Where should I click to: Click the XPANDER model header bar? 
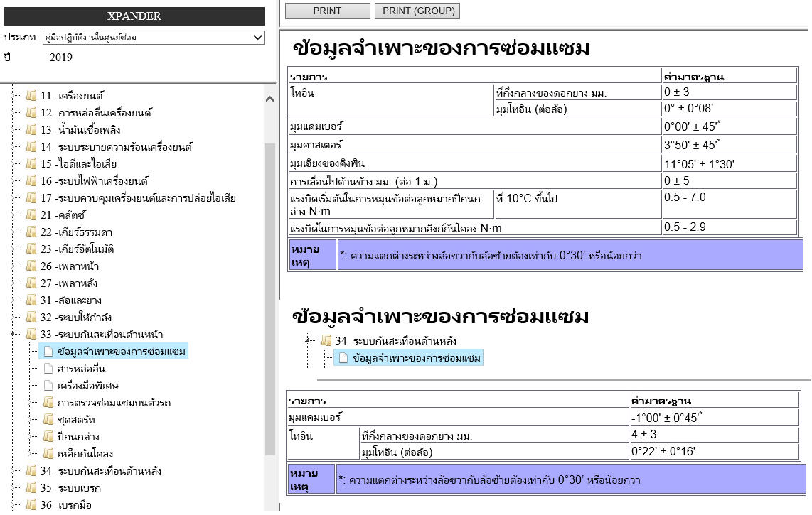coord(134,16)
